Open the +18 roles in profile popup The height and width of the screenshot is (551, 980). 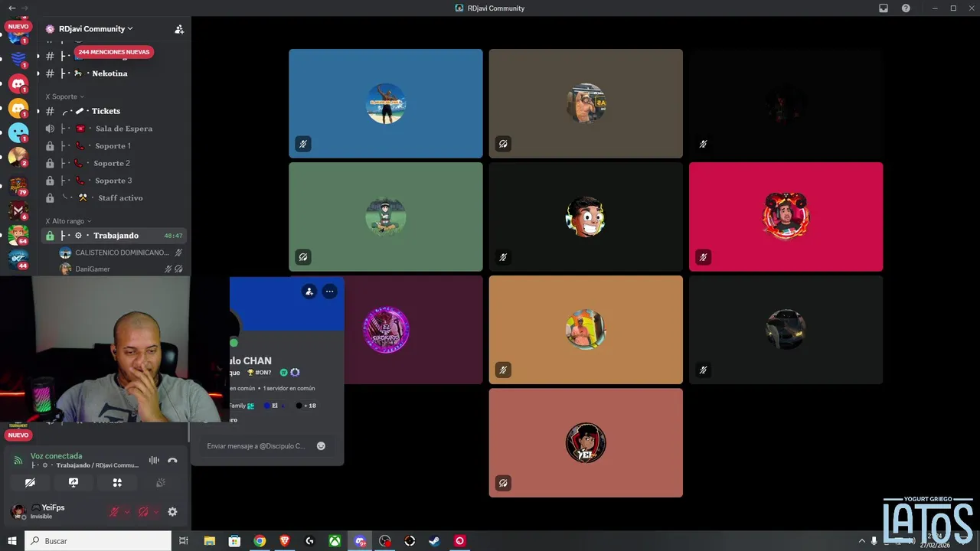[x=306, y=406]
